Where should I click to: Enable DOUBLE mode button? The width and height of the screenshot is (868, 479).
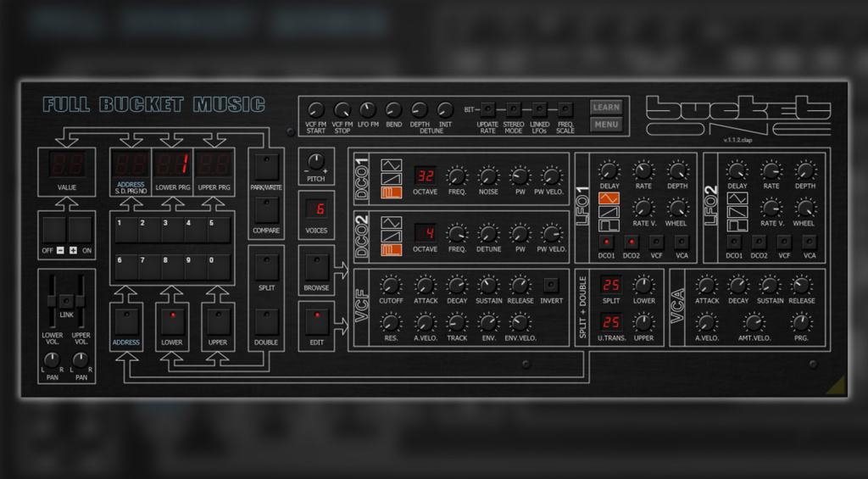point(266,321)
